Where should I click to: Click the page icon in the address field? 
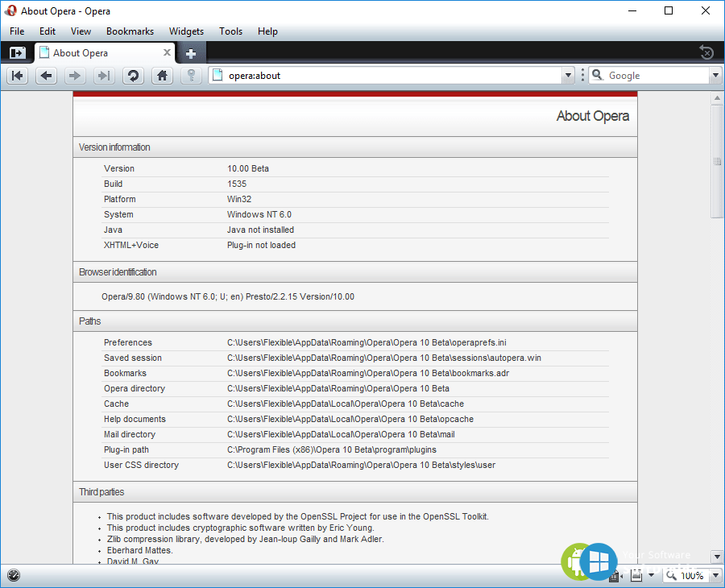217,75
